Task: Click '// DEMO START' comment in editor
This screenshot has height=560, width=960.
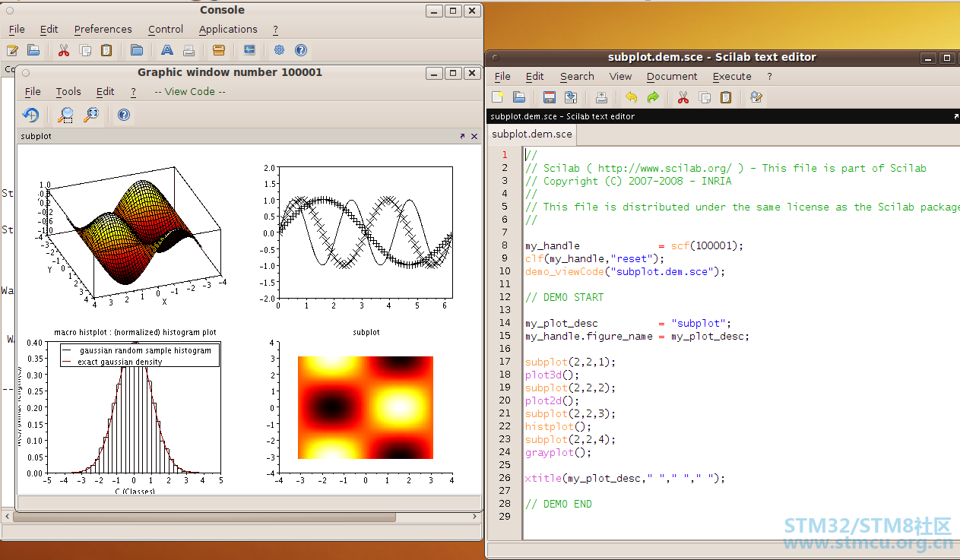Action: tap(564, 297)
